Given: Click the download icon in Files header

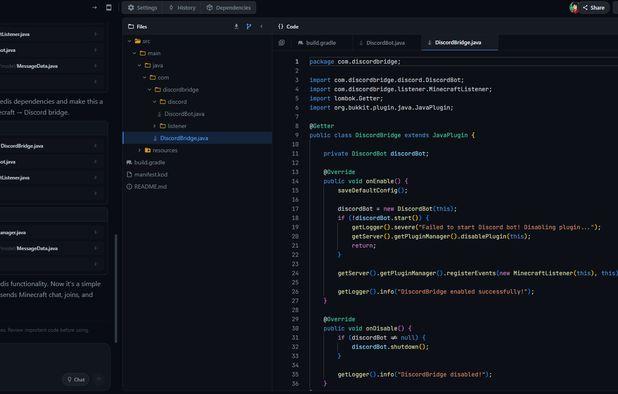Looking at the screenshot, I should click(236, 26).
